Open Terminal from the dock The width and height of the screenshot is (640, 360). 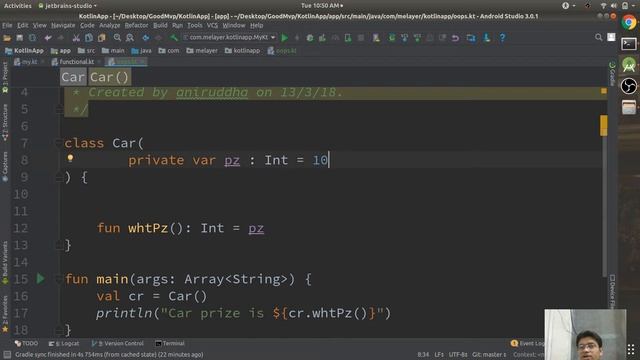pyautogui.click(x=629, y=44)
